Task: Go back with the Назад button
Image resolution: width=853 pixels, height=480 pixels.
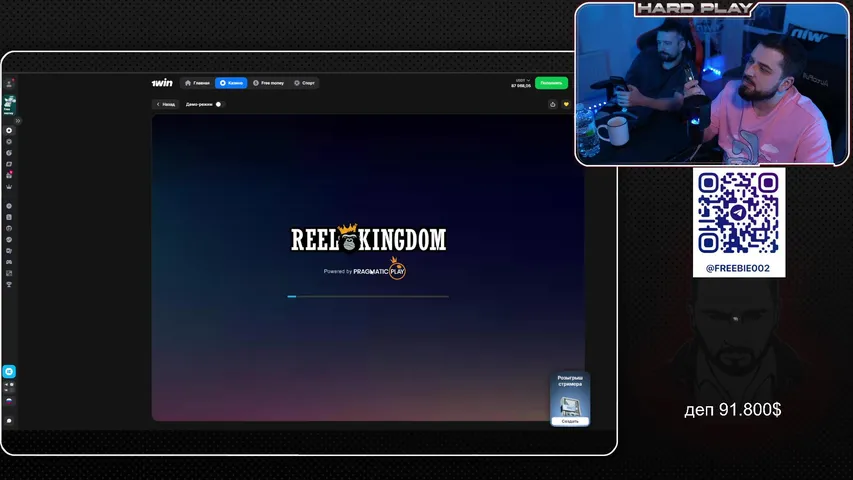Action: 165,104
